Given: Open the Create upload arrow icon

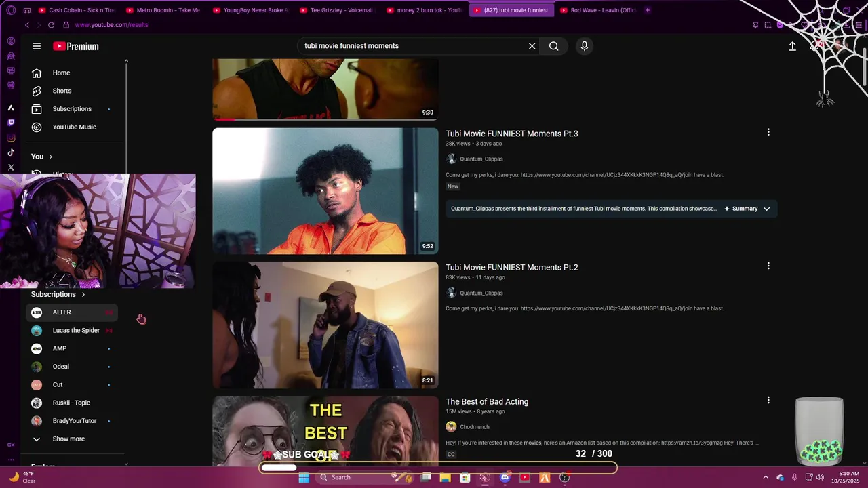Looking at the screenshot, I should [792, 46].
